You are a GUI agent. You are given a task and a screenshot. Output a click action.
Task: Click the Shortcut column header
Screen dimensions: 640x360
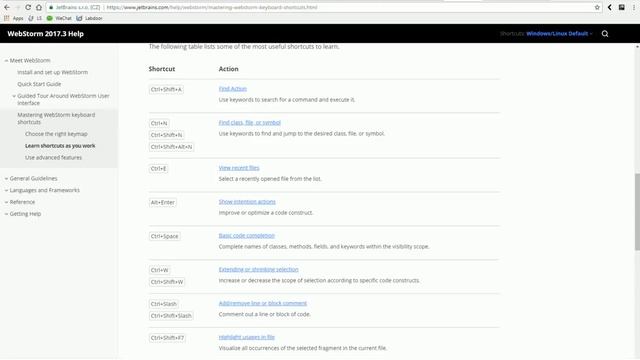162,69
